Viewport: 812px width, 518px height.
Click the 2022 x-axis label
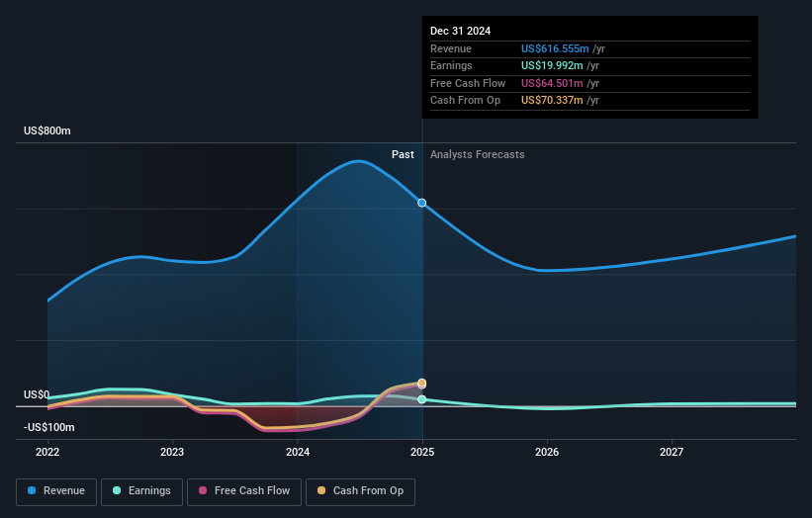[47, 452]
